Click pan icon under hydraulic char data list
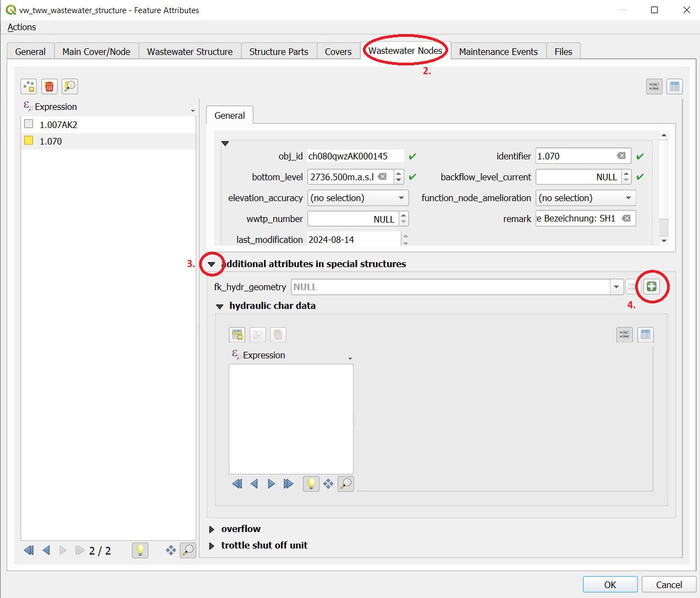 [328, 484]
